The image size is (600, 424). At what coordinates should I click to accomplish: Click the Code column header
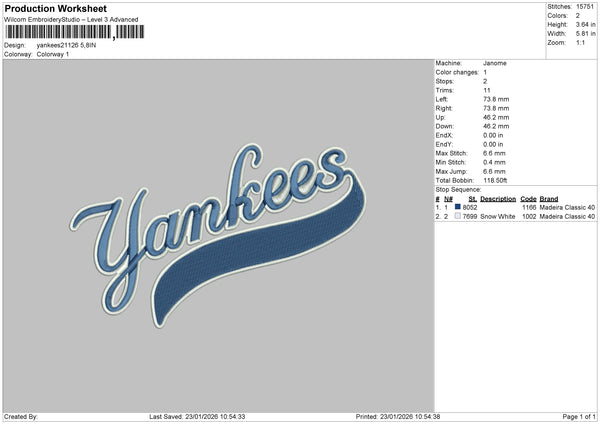click(528, 199)
